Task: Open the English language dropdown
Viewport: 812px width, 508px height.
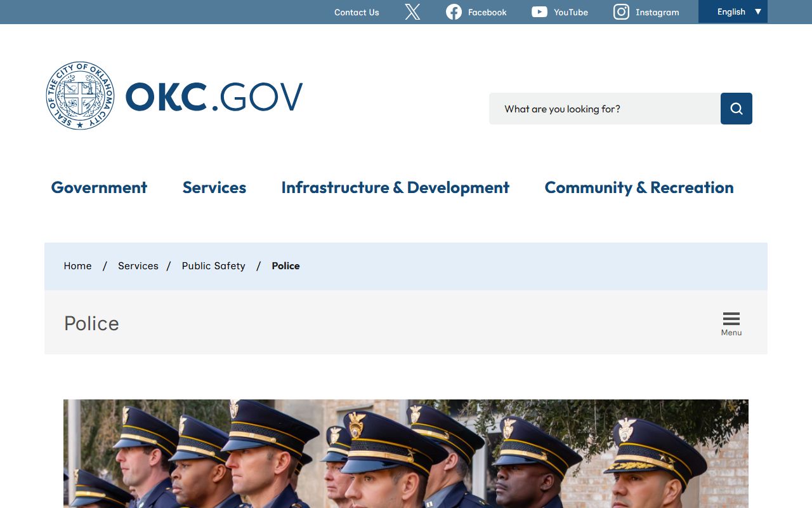Action: pos(733,11)
